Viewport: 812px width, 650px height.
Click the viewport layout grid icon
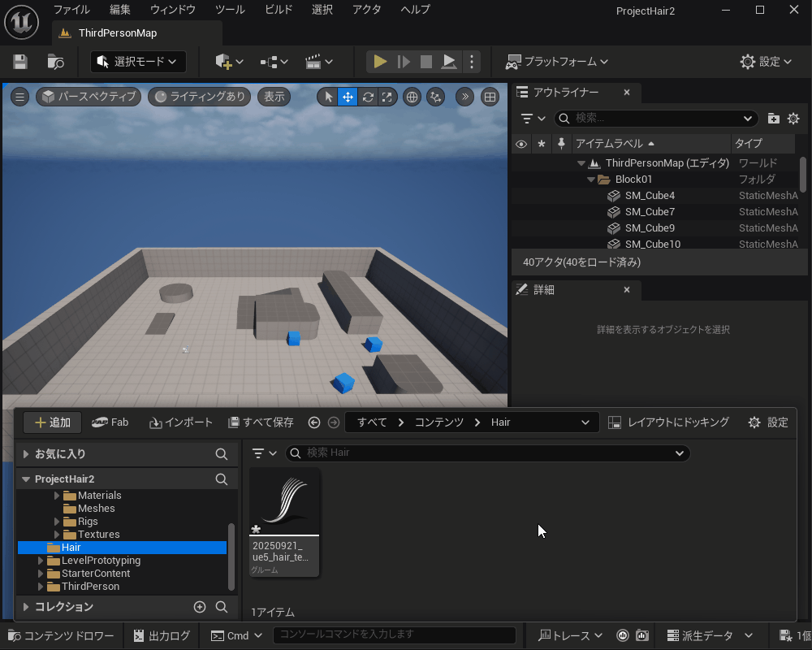click(490, 97)
